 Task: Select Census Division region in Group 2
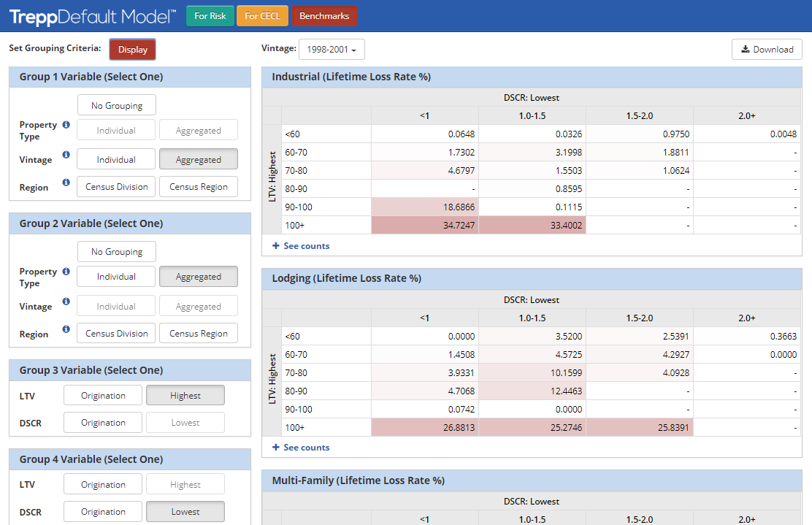[115, 332]
